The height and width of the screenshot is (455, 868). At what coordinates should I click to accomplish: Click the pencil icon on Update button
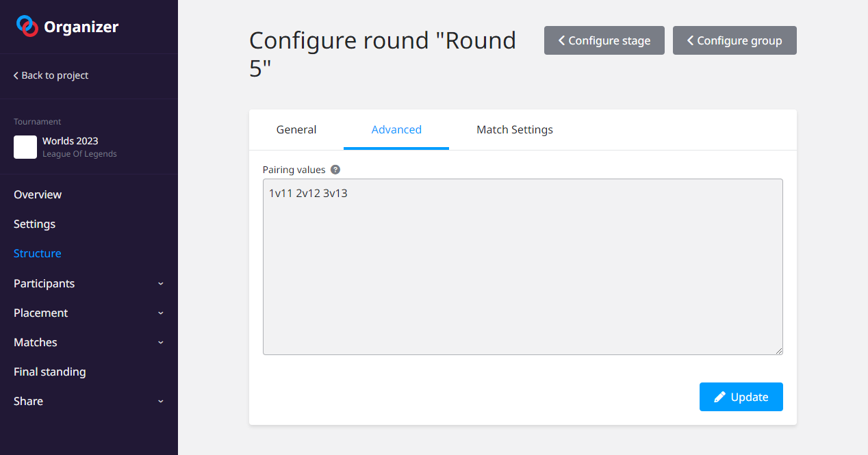click(719, 397)
